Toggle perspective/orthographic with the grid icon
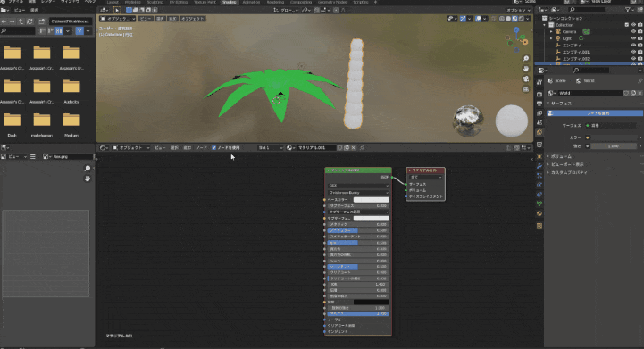The height and width of the screenshot is (349, 644). coord(526,88)
